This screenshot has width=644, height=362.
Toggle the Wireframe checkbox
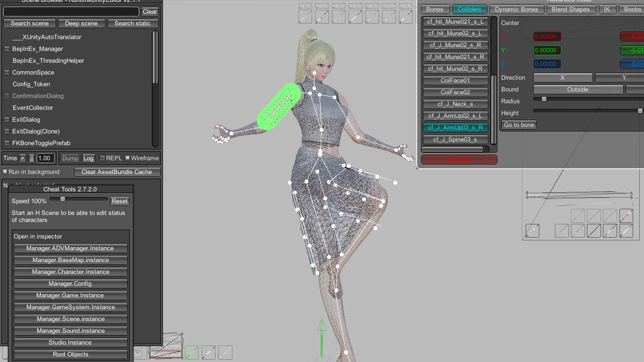coord(127,158)
